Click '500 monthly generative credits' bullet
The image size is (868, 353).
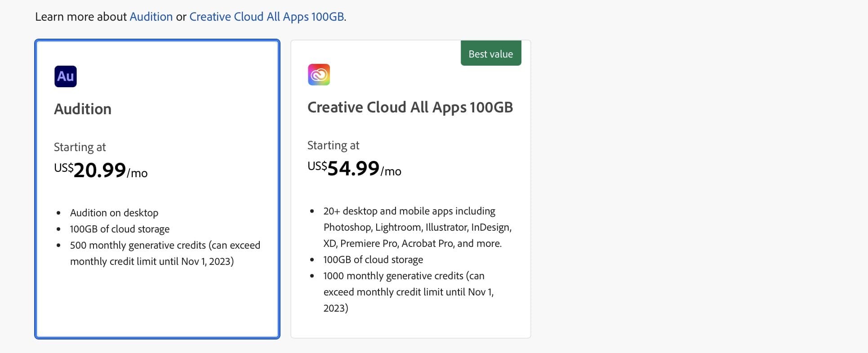165,253
